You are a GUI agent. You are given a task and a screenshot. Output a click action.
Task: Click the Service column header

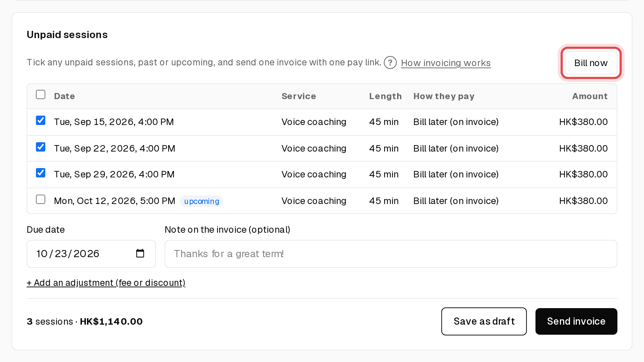(299, 96)
